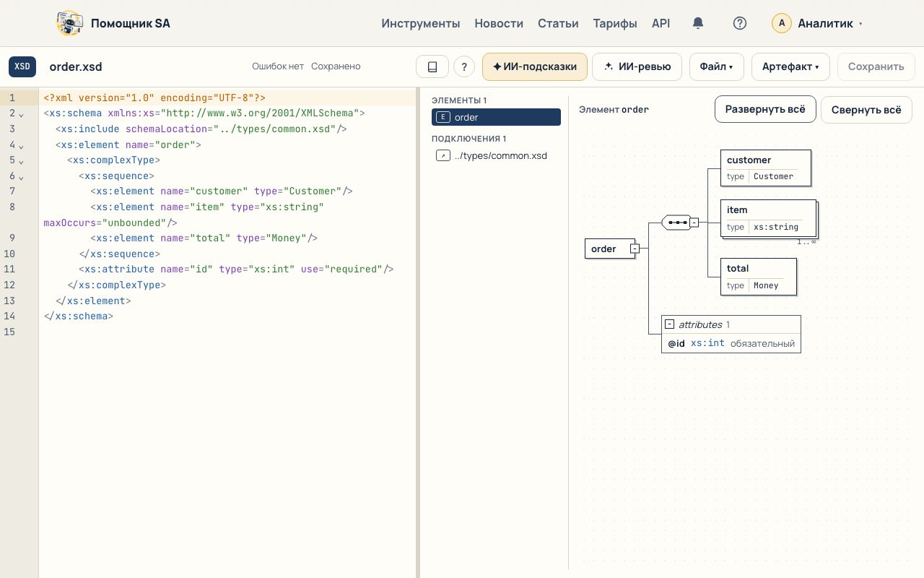Viewport: 924px width, 578px height.
Task: Open the help question-mark icon in header
Action: (x=739, y=23)
